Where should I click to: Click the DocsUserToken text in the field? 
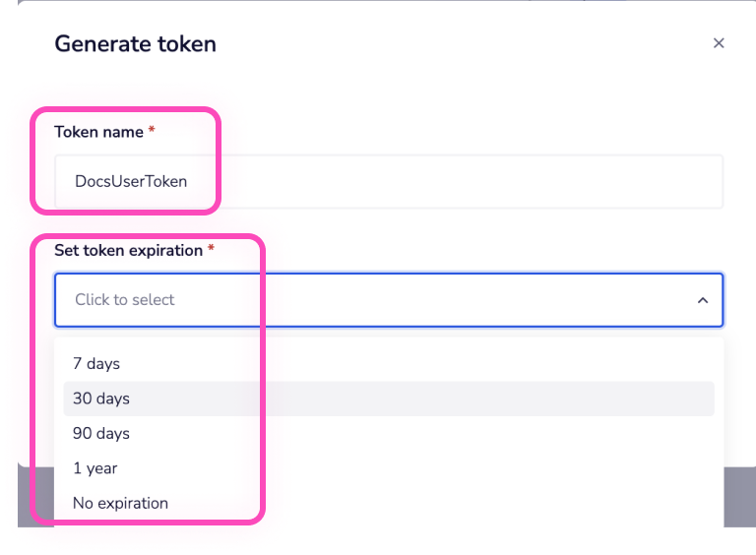[131, 181]
